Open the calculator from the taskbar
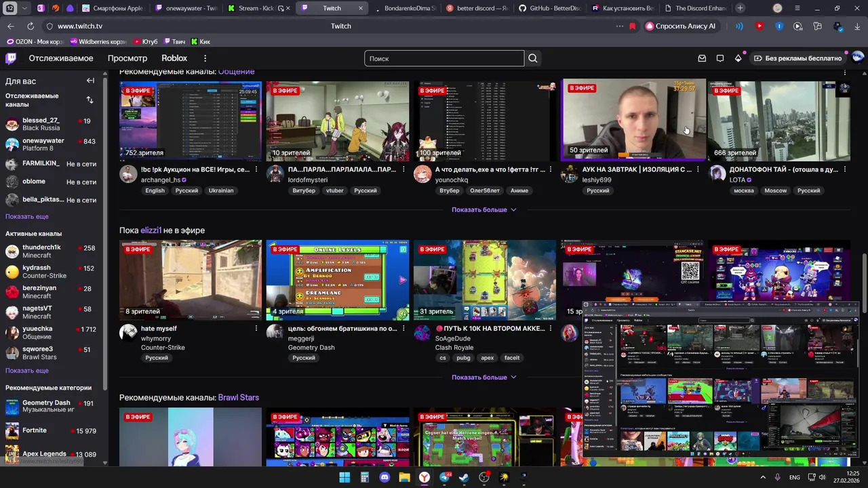The height and width of the screenshot is (488, 868). [365, 477]
